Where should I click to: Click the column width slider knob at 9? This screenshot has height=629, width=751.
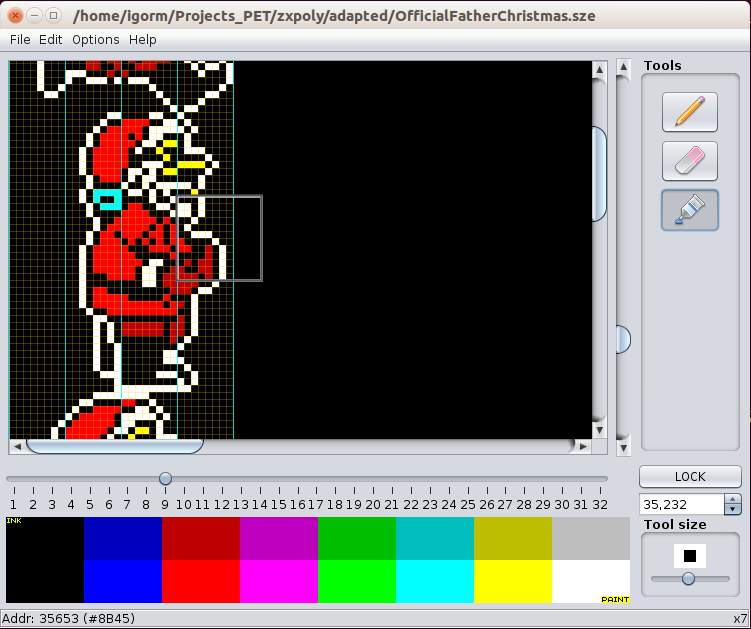pos(165,478)
